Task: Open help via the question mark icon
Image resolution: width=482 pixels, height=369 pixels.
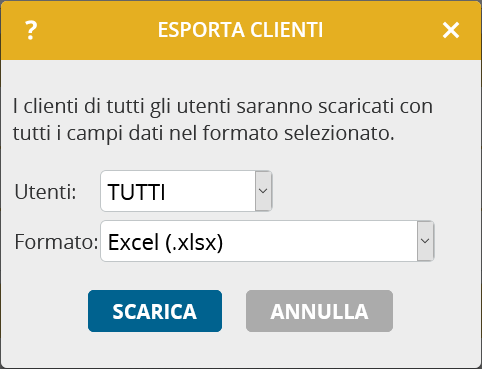Action: pos(31,30)
